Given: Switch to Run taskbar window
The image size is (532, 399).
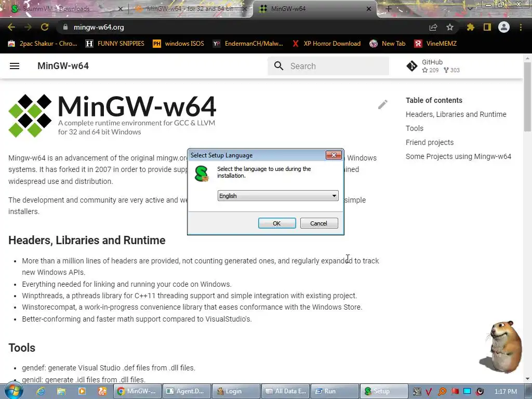Looking at the screenshot, I should 335,391.
